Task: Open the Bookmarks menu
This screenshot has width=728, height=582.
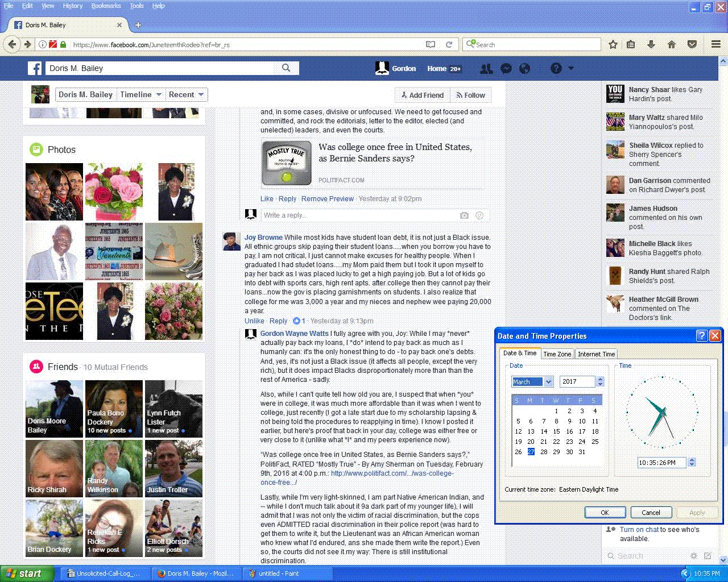Action: pos(106,6)
